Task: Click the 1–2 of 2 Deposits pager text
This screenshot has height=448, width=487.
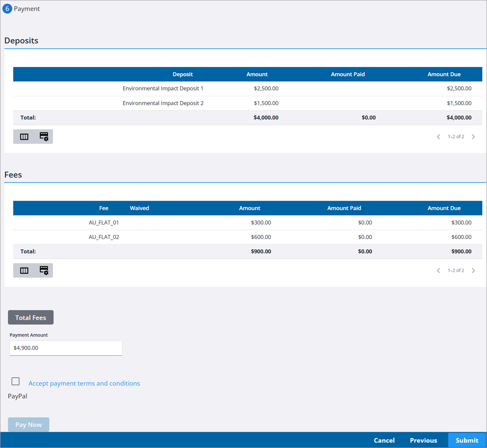Action: pos(456,137)
